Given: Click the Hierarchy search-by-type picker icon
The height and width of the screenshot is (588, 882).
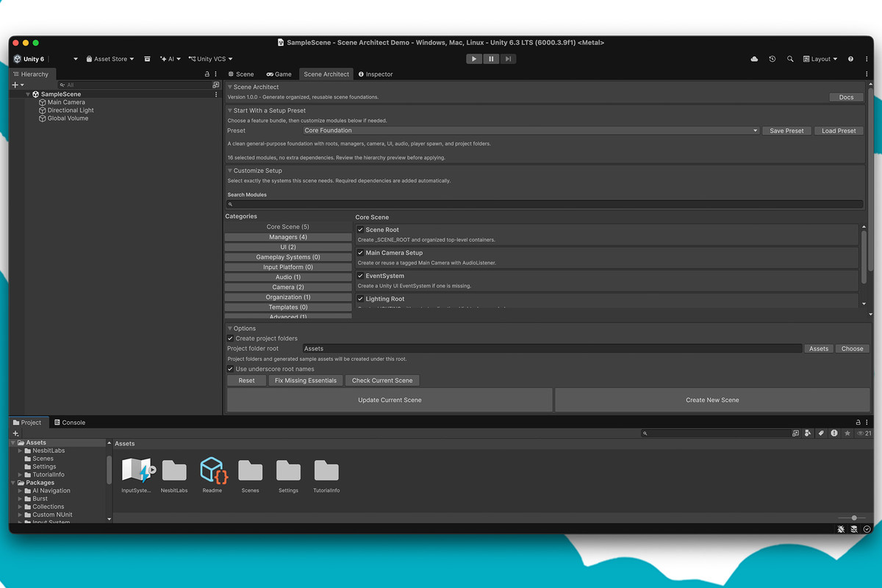Looking at the screenshot, I should (215, 85).
